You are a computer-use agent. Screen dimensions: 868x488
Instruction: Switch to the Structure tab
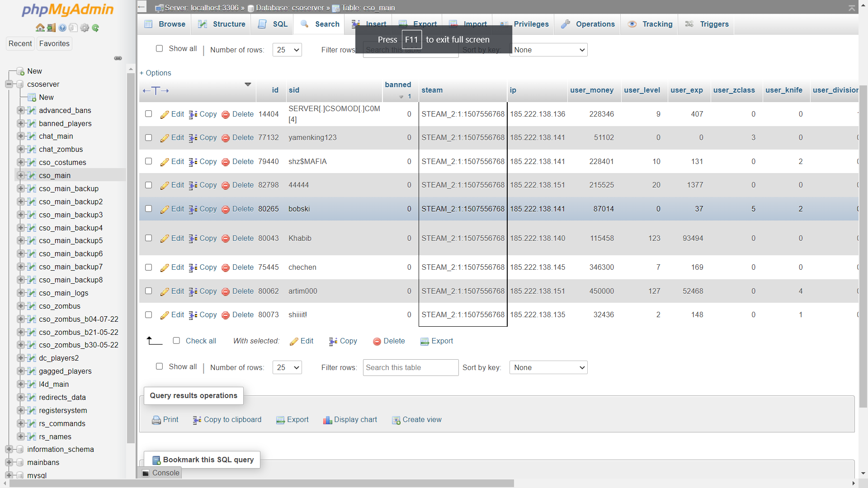coord(222,24)
